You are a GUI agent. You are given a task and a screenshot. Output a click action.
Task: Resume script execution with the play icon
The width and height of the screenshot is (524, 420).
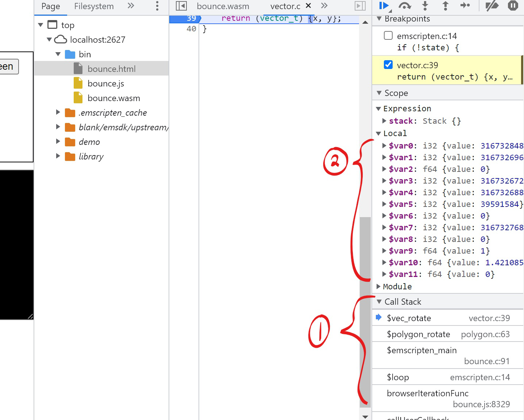coord(384,5)
